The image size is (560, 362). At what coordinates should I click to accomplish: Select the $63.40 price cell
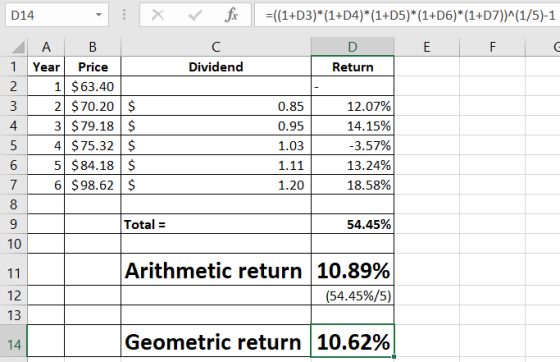92,86
